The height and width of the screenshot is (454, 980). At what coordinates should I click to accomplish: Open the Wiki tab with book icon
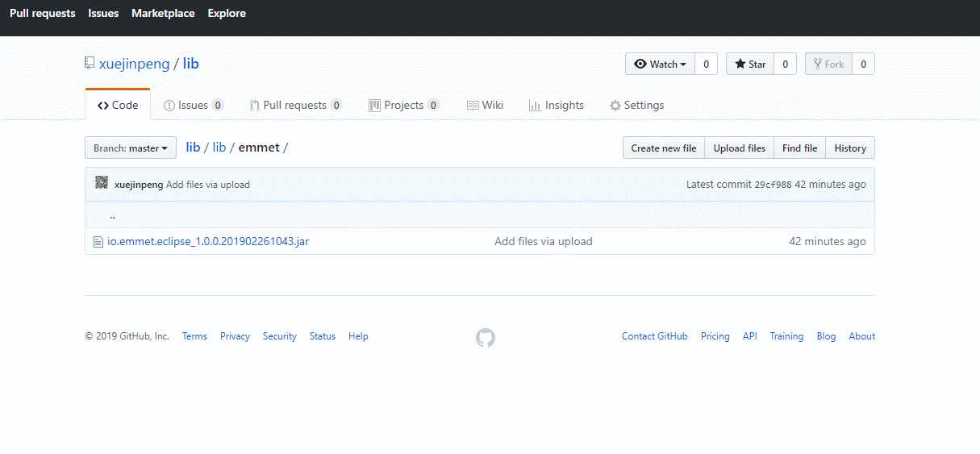click(x=485, y=105)
